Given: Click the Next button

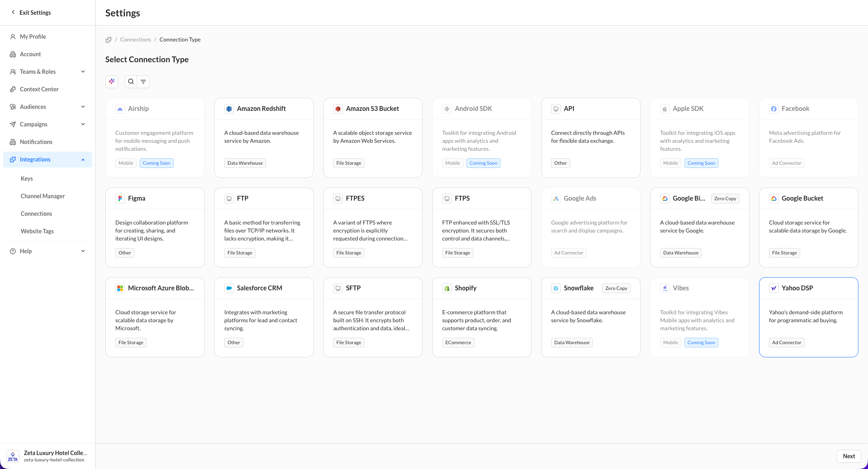Looking at the screenshot, I should click(x=849, y=456).
